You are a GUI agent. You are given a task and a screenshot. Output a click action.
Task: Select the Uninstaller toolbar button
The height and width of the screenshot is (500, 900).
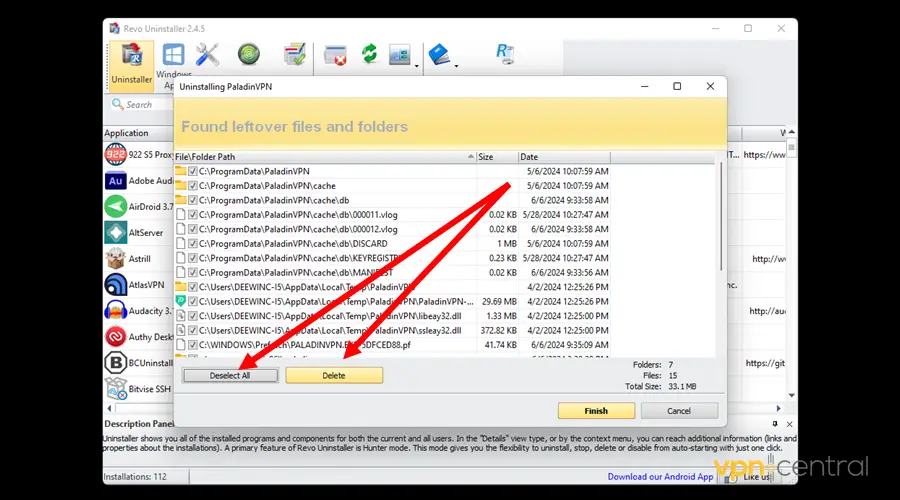click(131, 65)
